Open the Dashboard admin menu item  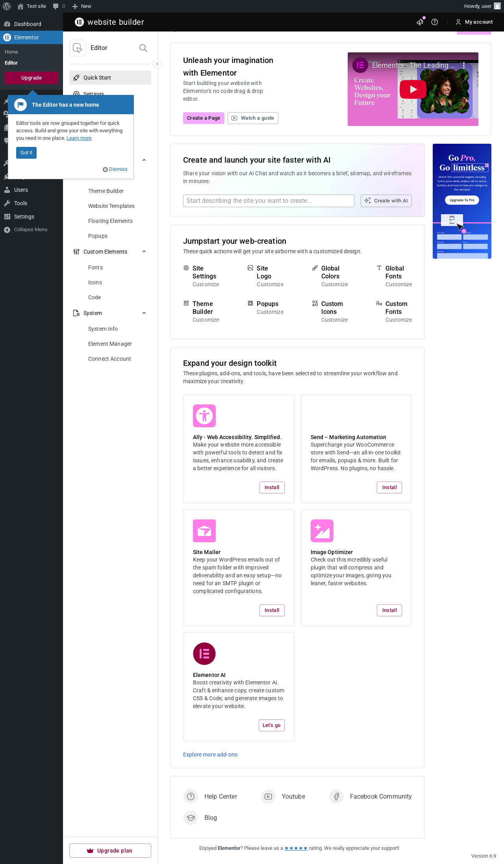click(x=31, y=24)
